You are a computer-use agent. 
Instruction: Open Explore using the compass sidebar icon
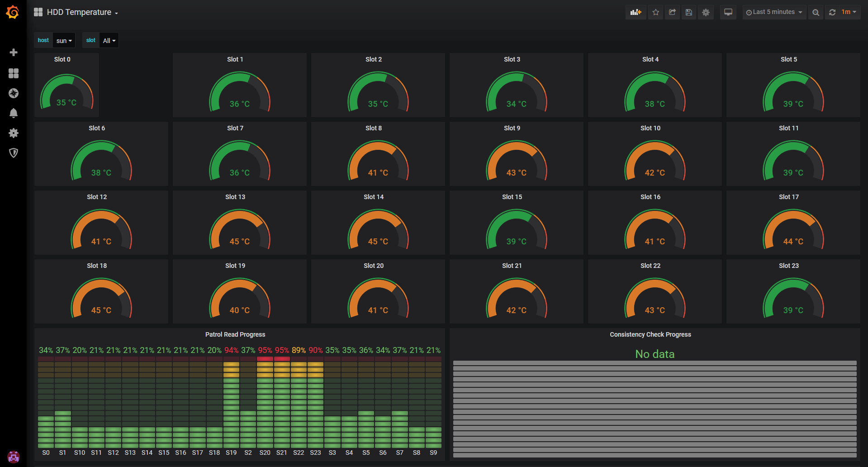[x=14, y=93]
